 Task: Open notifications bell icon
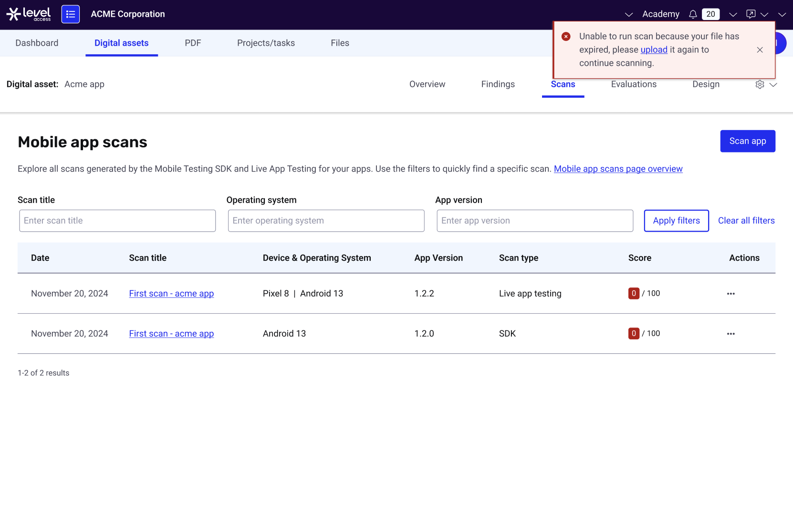click(693, 14)
